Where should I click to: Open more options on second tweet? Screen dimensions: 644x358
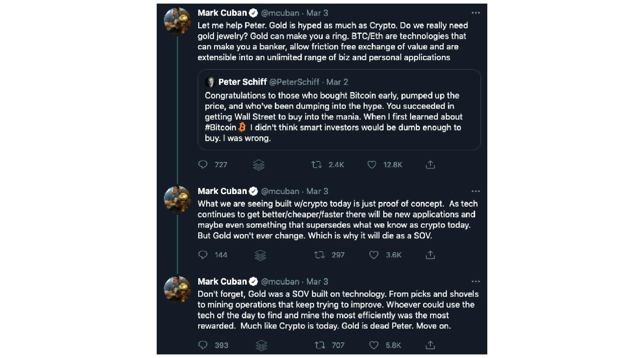point(475,191)
